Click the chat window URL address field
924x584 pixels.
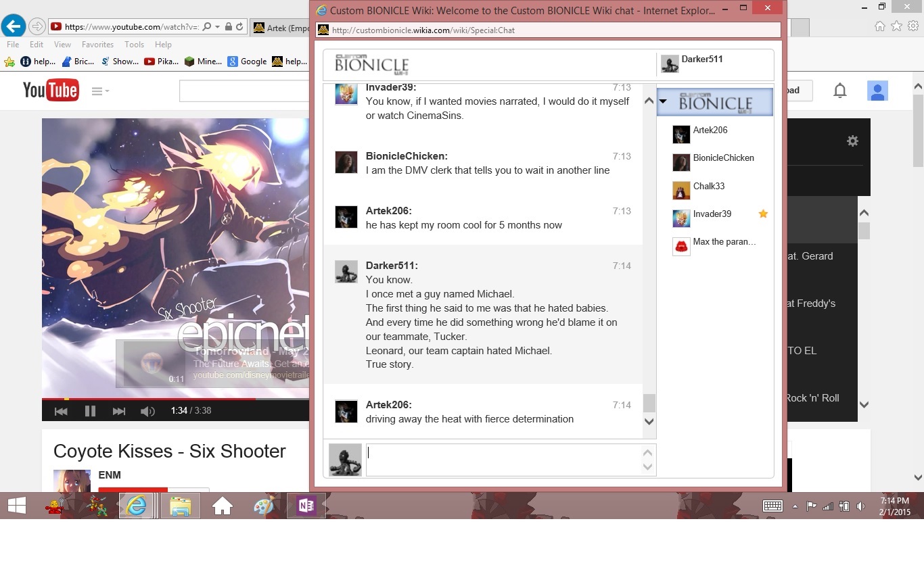point(549,30)
